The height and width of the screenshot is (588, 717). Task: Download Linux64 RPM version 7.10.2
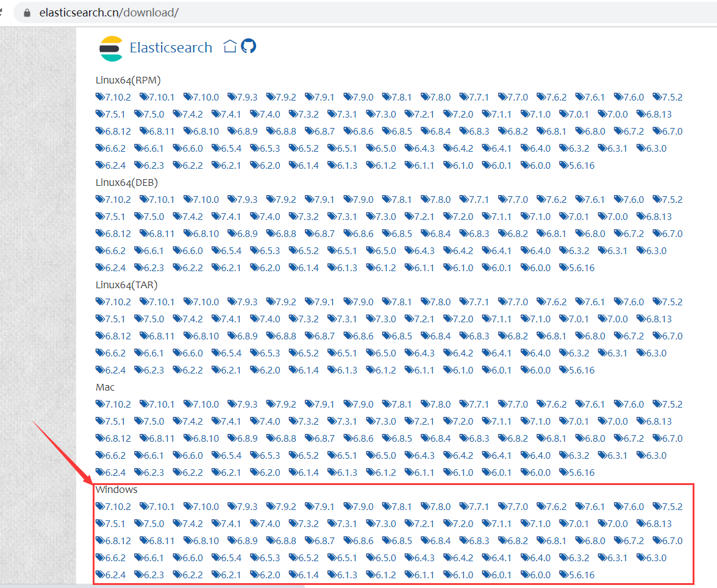(113, 97)
